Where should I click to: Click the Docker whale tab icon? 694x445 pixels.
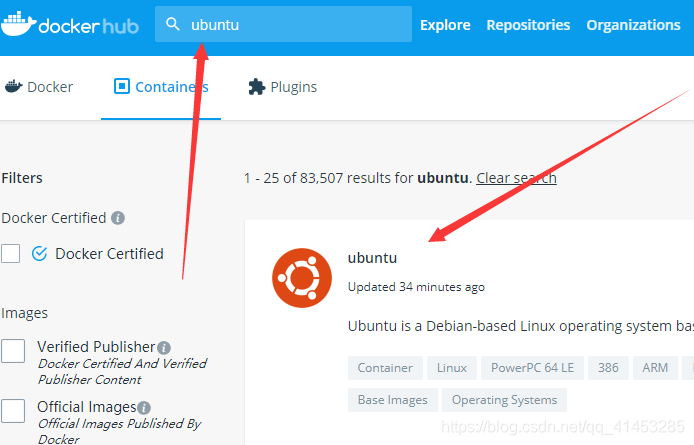pos(13,86)
